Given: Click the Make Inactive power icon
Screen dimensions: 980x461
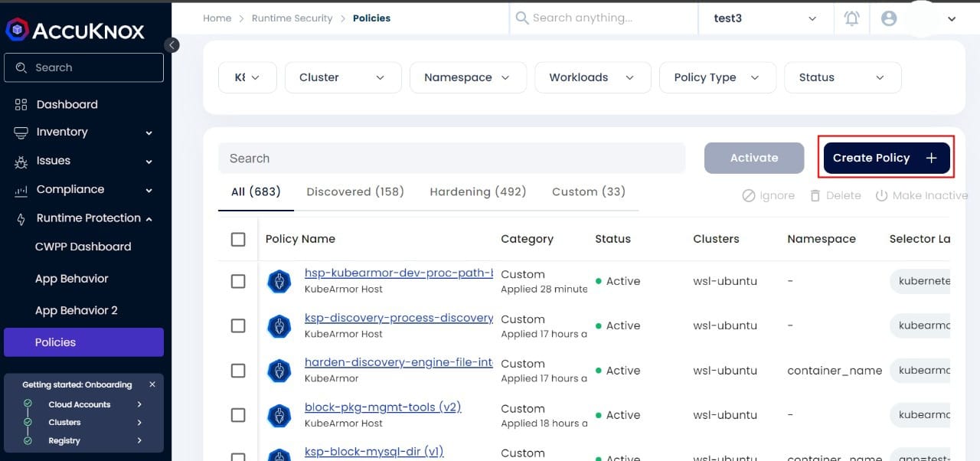Looking at the screenshot, I should (881, 195).
